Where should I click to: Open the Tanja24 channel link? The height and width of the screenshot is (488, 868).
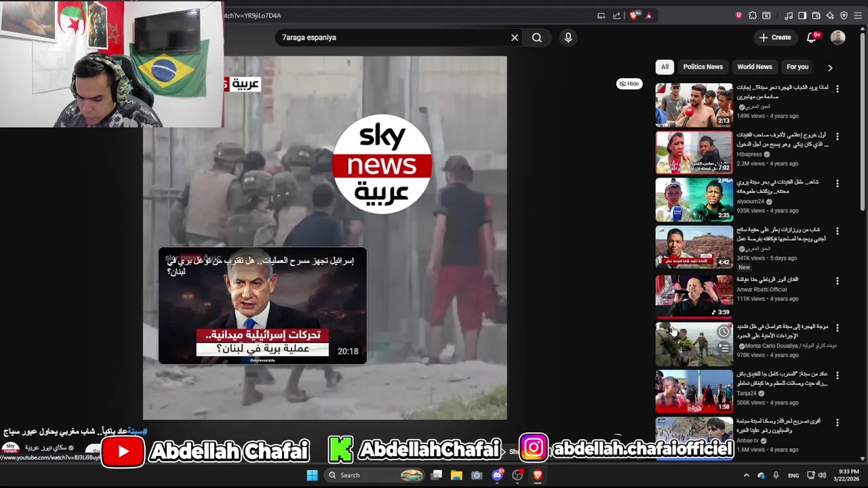pos(747,393)
